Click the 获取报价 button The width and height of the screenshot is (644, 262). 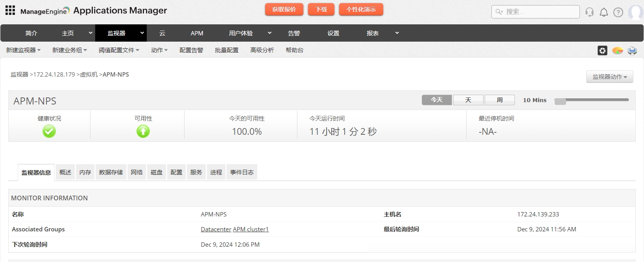(284, 9)
